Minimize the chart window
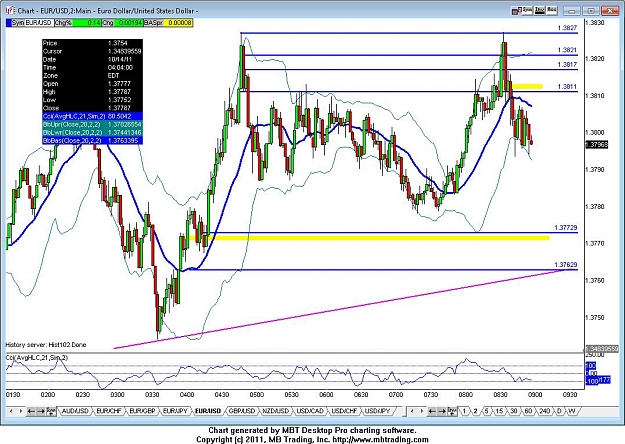 point(573,10)
